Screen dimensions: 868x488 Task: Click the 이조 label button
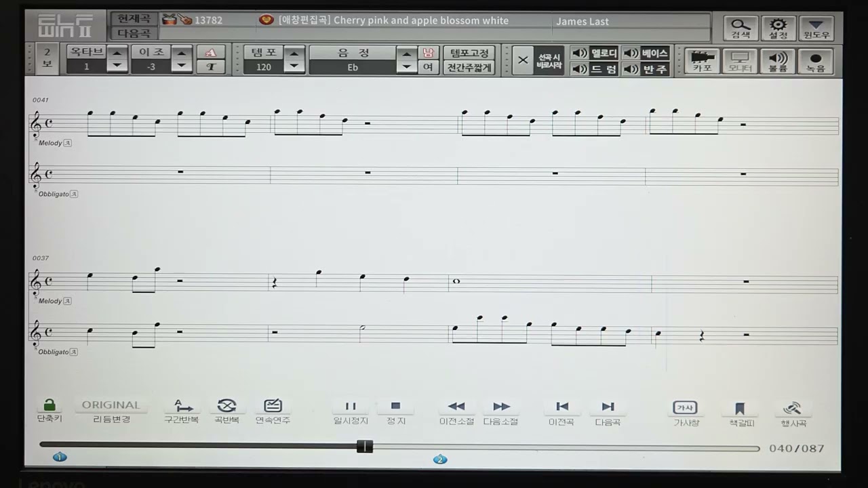pyautogui.click(x=151, y=52)
